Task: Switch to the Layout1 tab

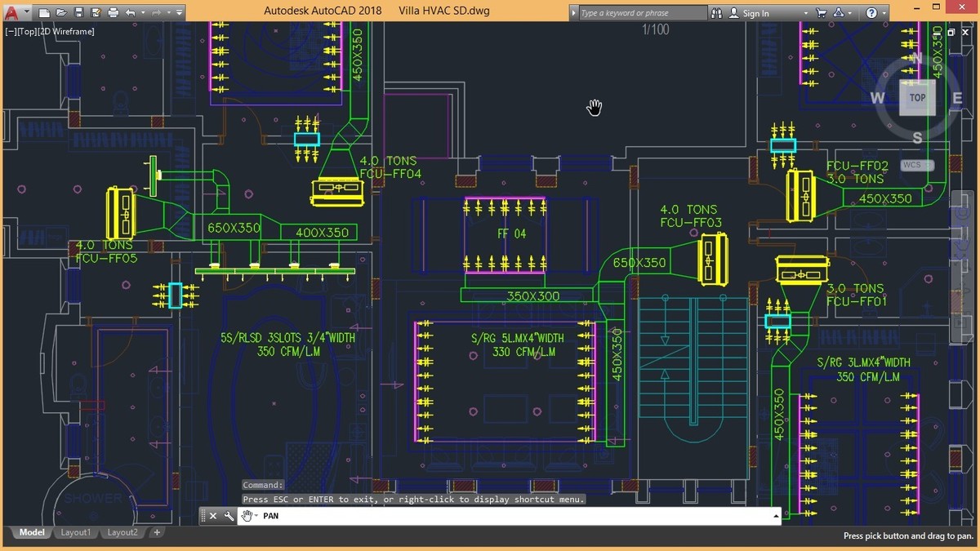Action: click(x=75, y=532)
